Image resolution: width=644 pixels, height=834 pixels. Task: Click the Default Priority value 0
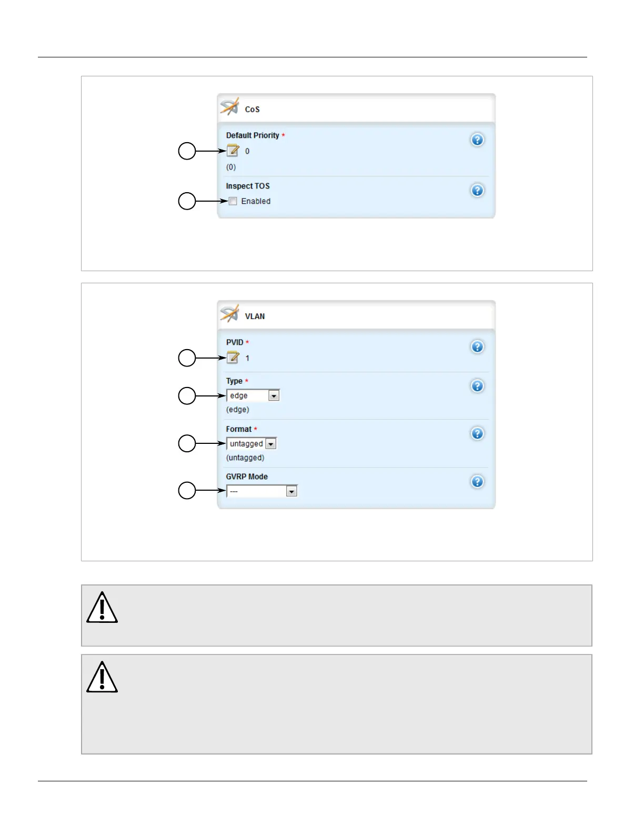pos(247,152)
